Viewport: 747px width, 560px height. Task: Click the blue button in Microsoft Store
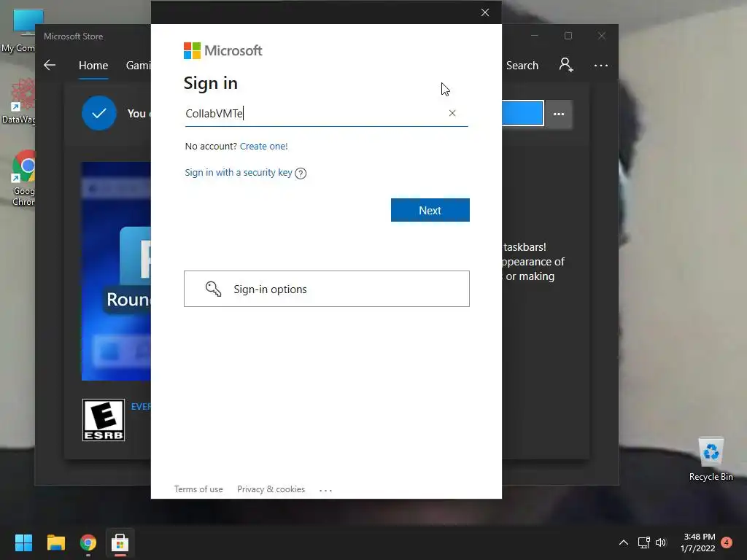pos(522,113)
